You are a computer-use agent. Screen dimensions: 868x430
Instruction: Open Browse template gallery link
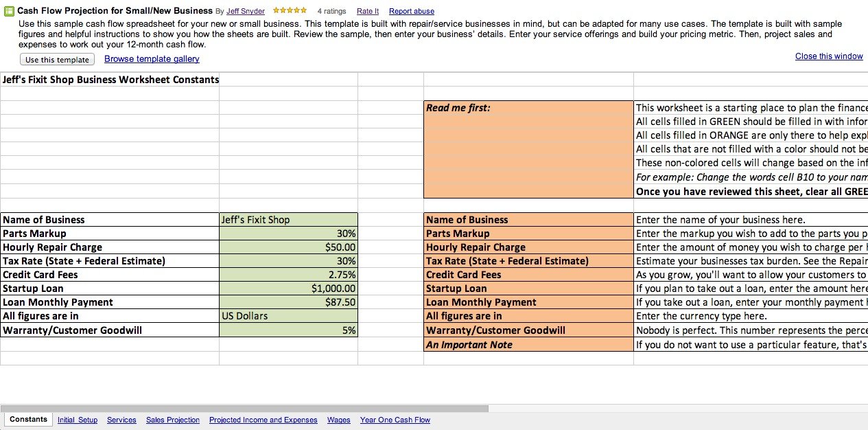[152, 59]
